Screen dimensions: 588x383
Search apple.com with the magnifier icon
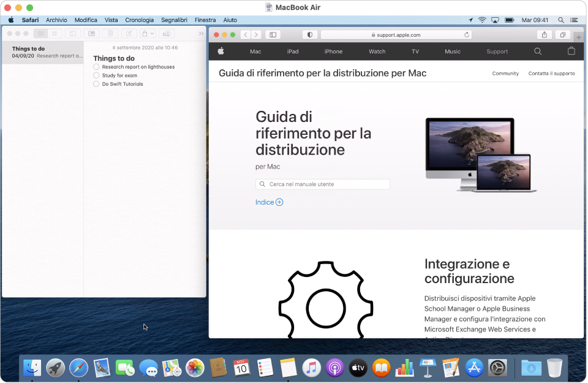(538, 51)
